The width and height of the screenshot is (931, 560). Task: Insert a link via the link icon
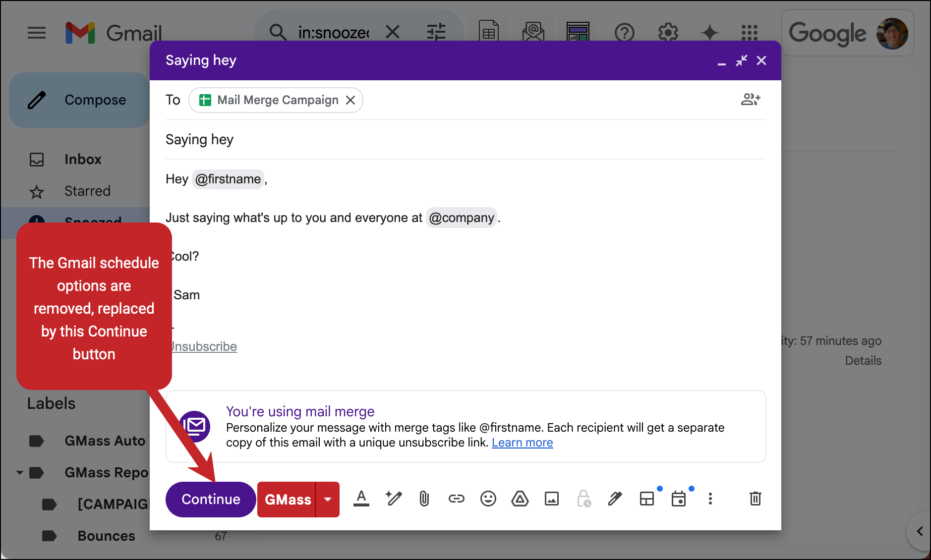point(456,499)
